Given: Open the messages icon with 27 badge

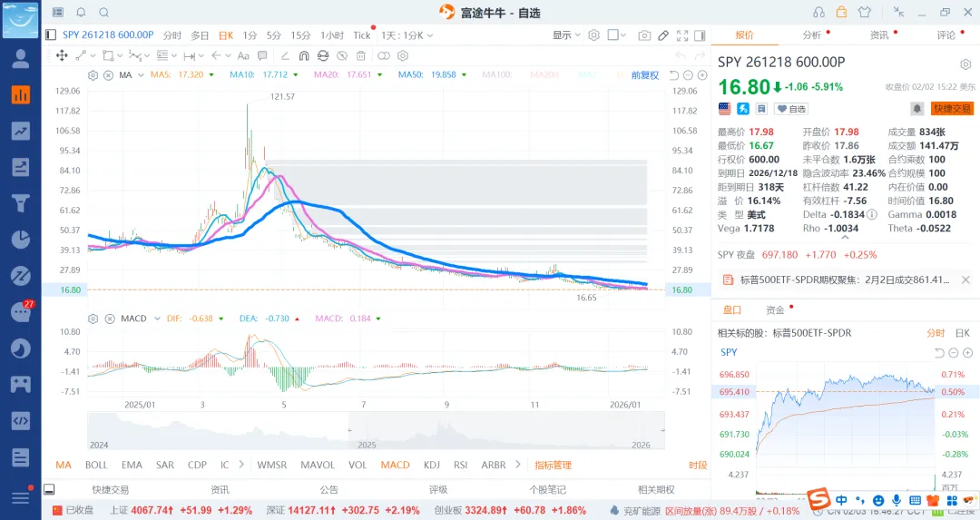Looking at the screenshot, I should coord(21,311).
